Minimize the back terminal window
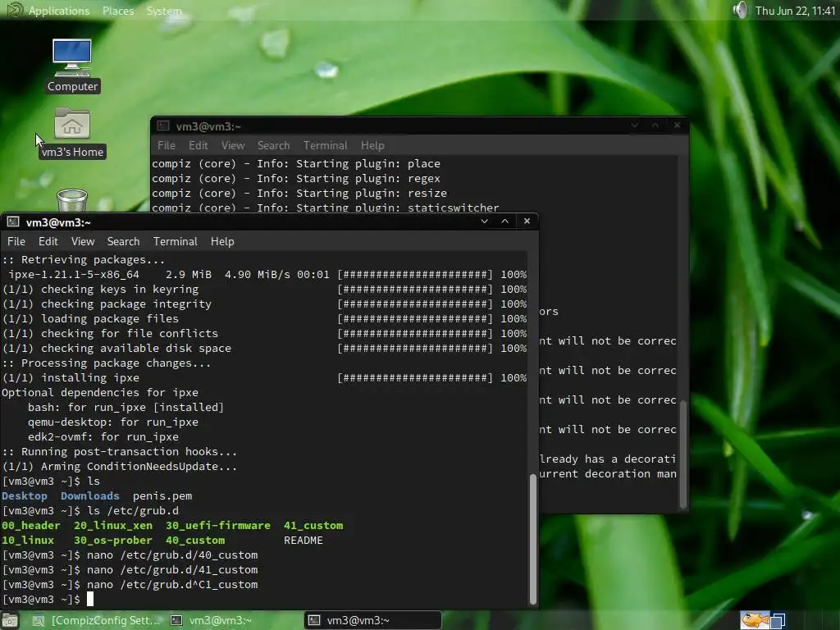This screenshot has height=630, width=840. (635, 125)
